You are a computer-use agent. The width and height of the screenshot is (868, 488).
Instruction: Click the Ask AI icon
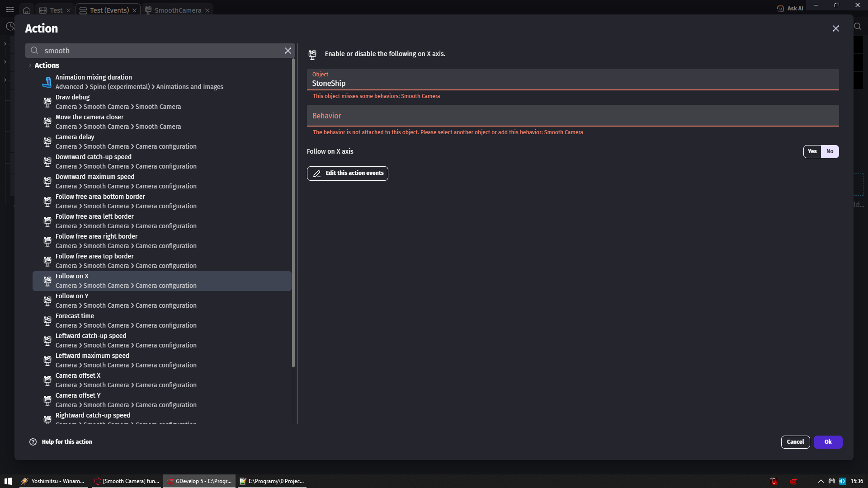coord(780,9)
